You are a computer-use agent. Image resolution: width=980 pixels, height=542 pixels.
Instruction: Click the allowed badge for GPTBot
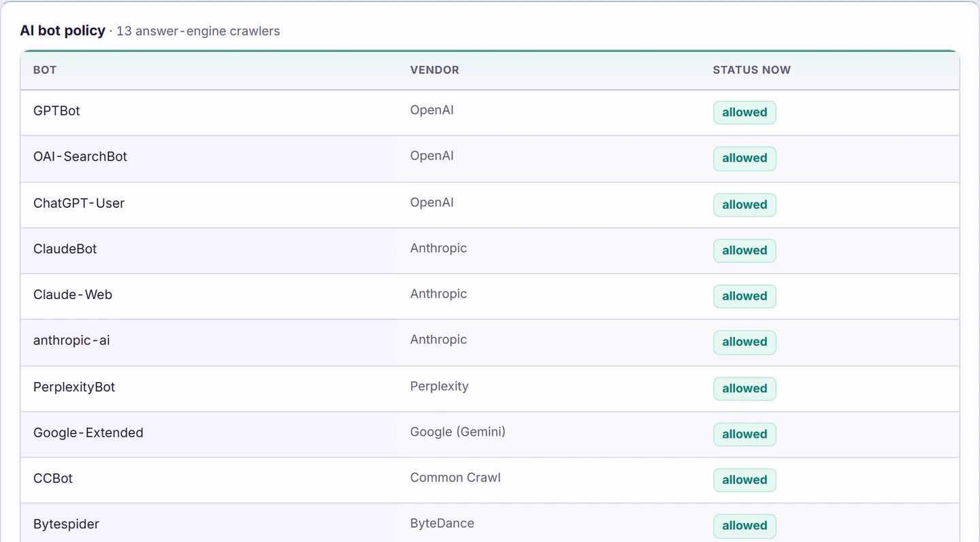[745, 112]
